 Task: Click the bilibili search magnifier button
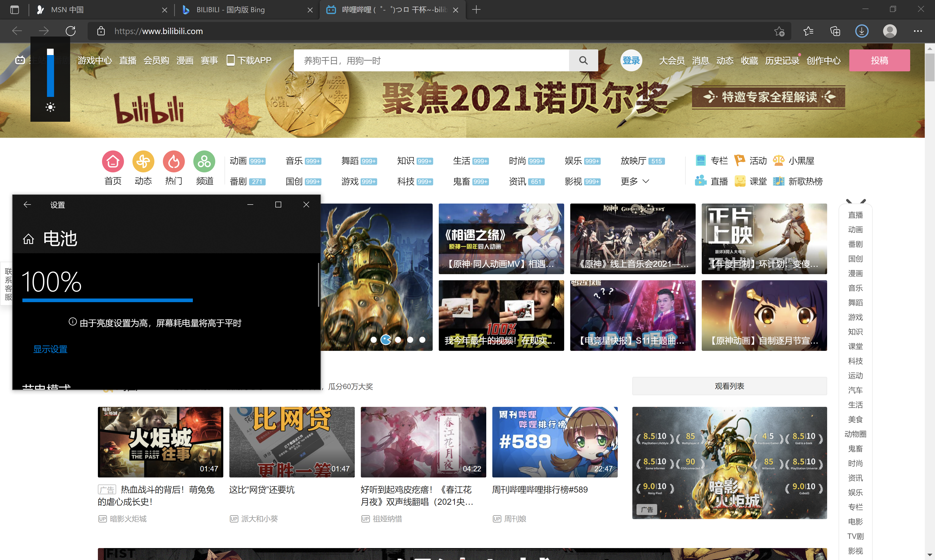tap(583, 60)
